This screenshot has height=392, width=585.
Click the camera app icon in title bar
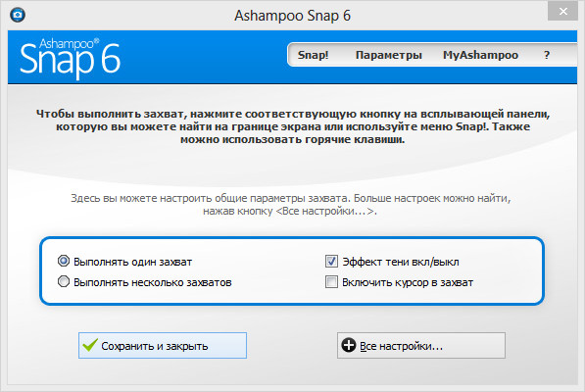pos(18,15)
